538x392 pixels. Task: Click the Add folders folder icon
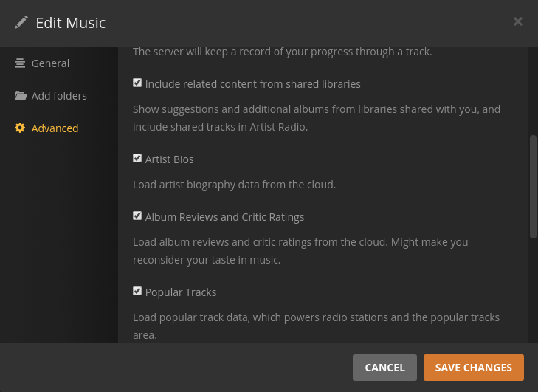(x=20, y=96)
